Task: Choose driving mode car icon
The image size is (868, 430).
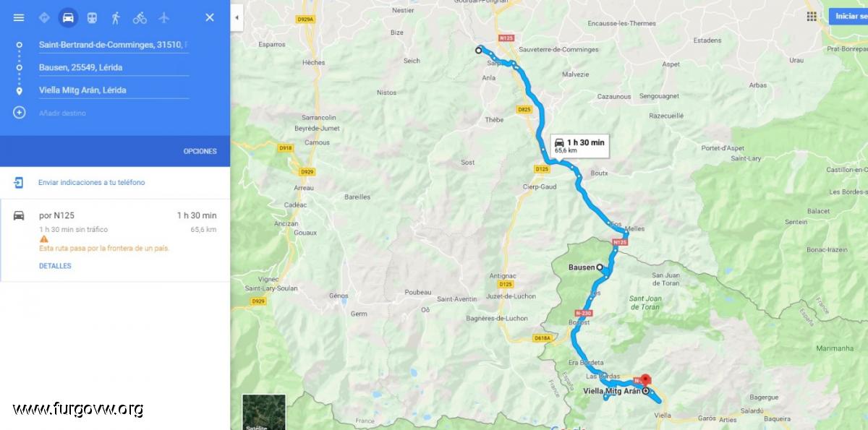Action: (68, 17)
